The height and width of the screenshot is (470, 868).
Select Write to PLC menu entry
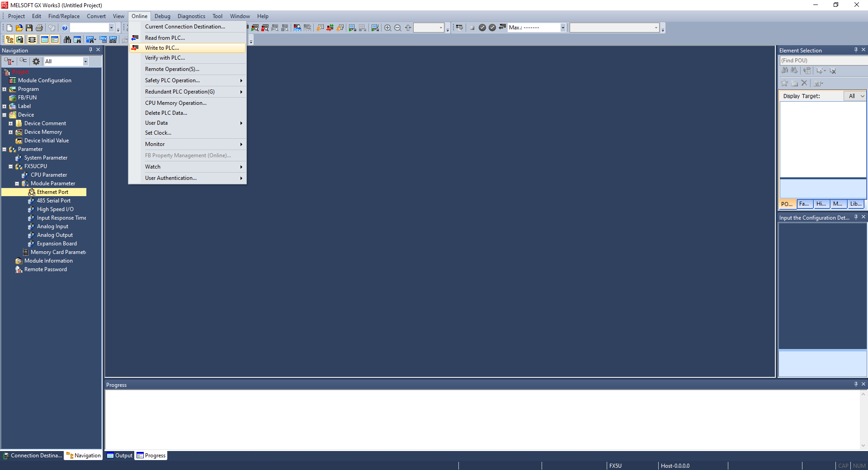point(162,48)
